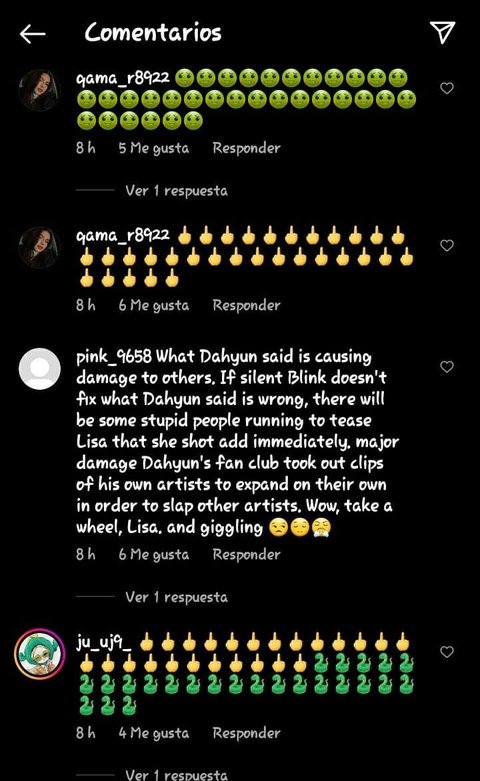
Task: View '6 Me gusta' on pink_9658's comment
Action: 154,554
